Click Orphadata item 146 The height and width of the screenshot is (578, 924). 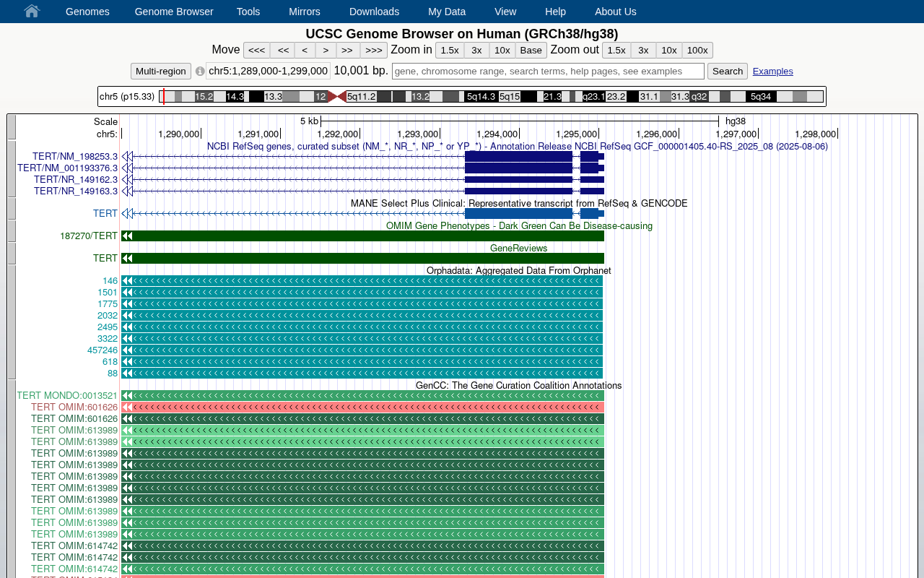[110, 281]
